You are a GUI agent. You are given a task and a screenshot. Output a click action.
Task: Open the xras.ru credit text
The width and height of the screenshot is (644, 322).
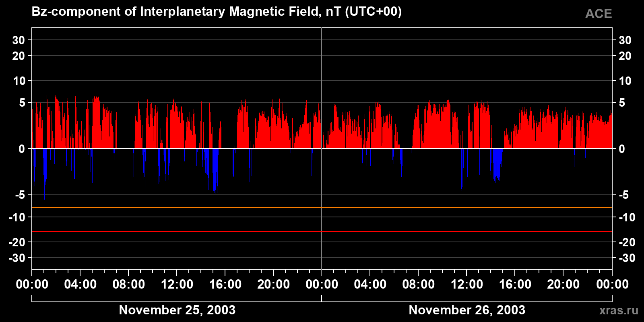coord(619,310)
